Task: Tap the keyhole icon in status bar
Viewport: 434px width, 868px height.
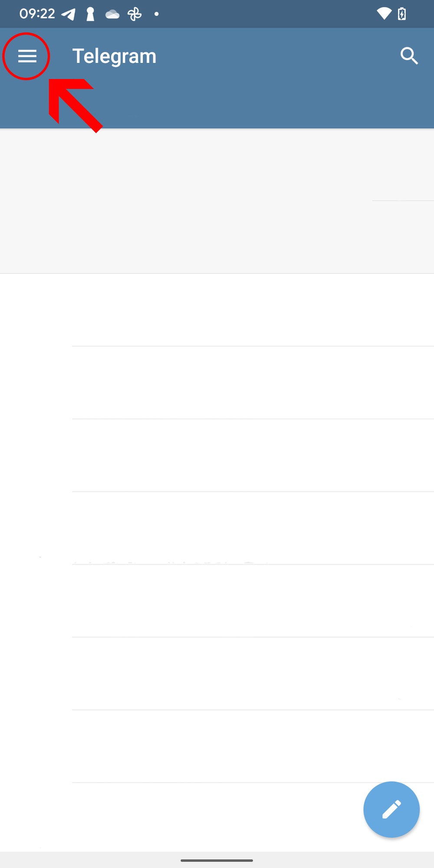Action: [x=90, y=14]
